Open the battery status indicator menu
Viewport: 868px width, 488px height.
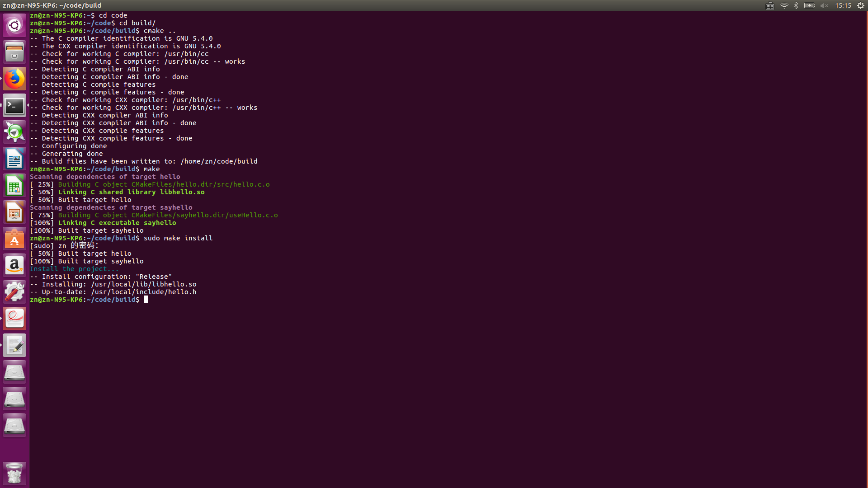(x=809, y=5)
